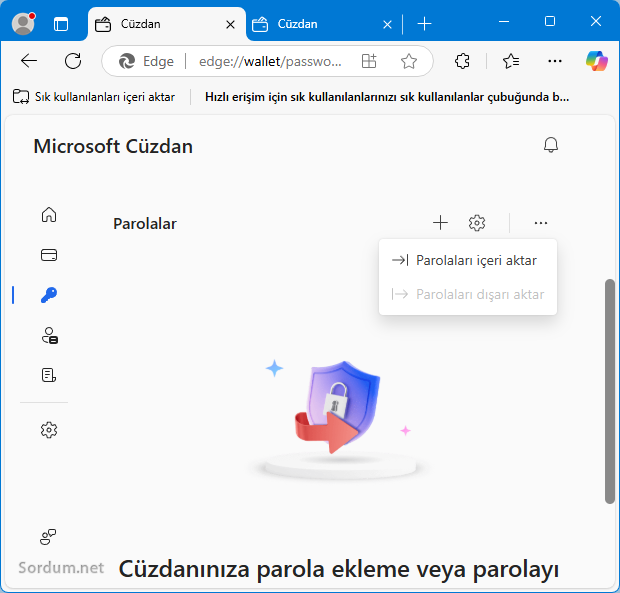This screenshot has height=593, width=620.
Task: Open the split screen icon in address bar
Action: pyautogui.click(x=369, y=61)
